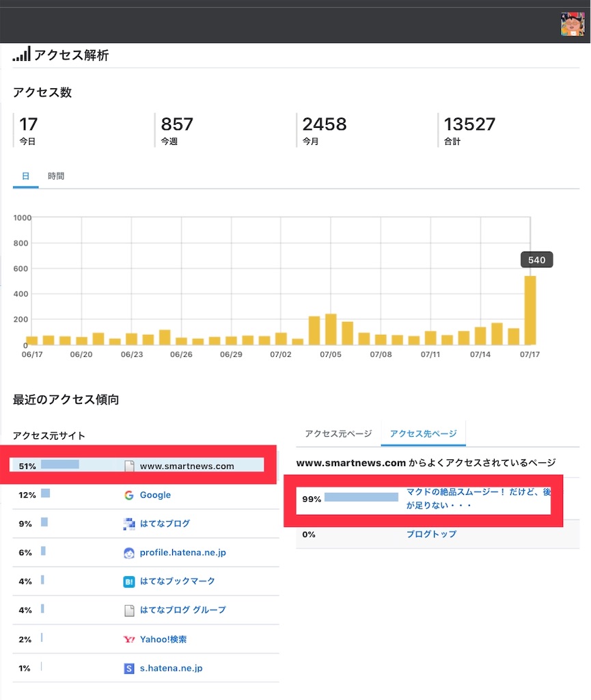Click the Yahoo! search Y! icon
Viewport: 591px width, 700px height.
pos(129,639)
